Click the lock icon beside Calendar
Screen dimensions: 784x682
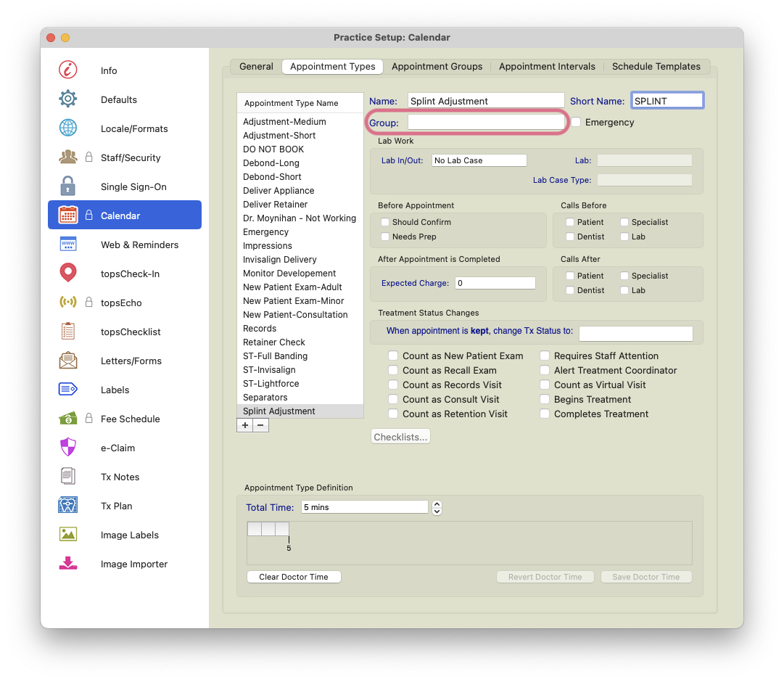click(x=89, y=215)
